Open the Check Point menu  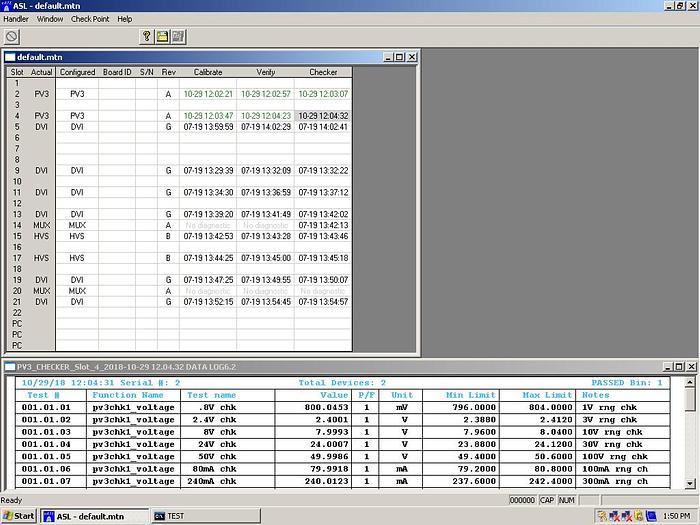click(x=90, y=19)
